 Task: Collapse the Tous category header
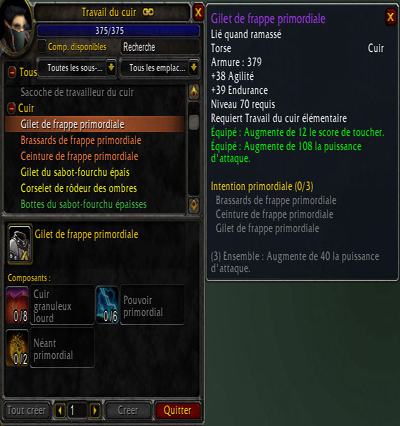(12, 72)
